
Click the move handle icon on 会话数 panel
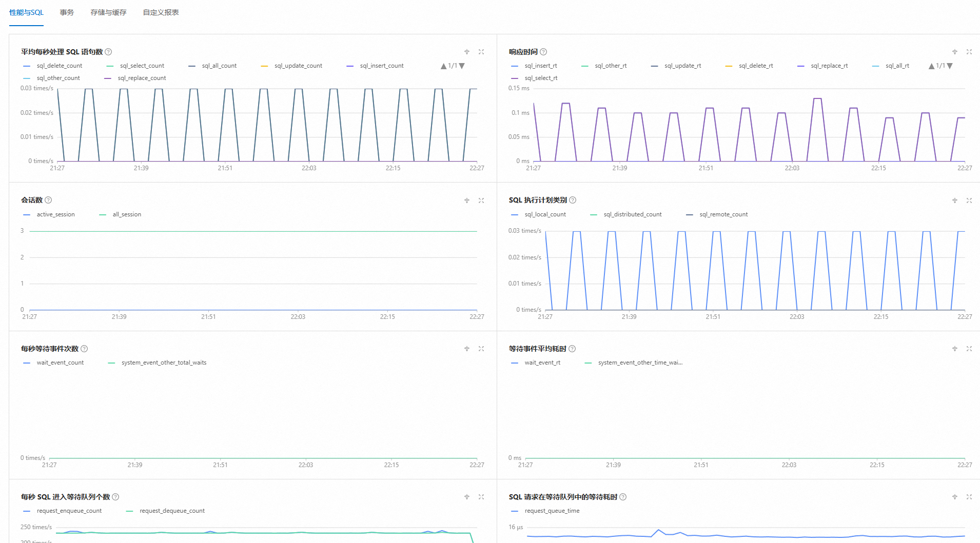point(467,200)
